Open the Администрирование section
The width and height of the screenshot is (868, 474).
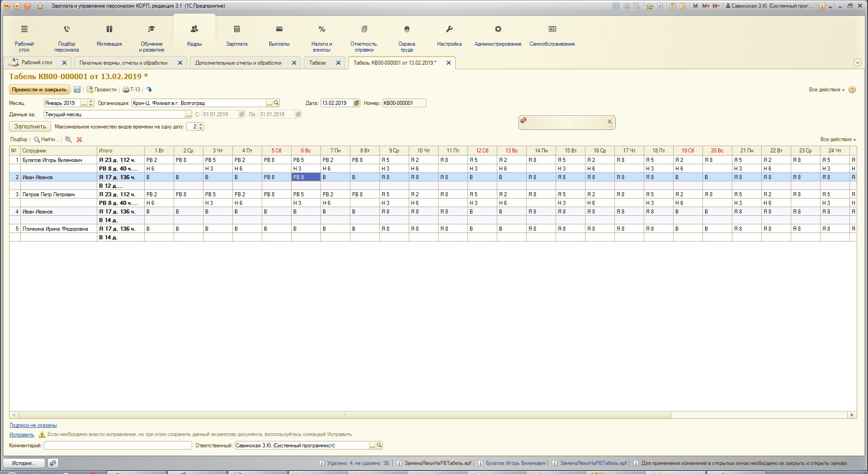point(498,37)
